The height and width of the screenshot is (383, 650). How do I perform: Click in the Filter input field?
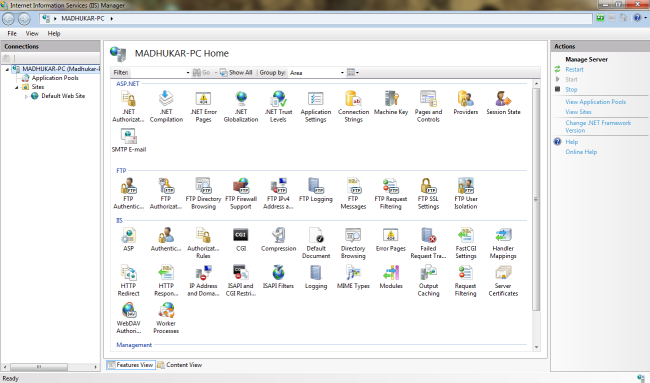pyautogui.click(x=158, y=73)
